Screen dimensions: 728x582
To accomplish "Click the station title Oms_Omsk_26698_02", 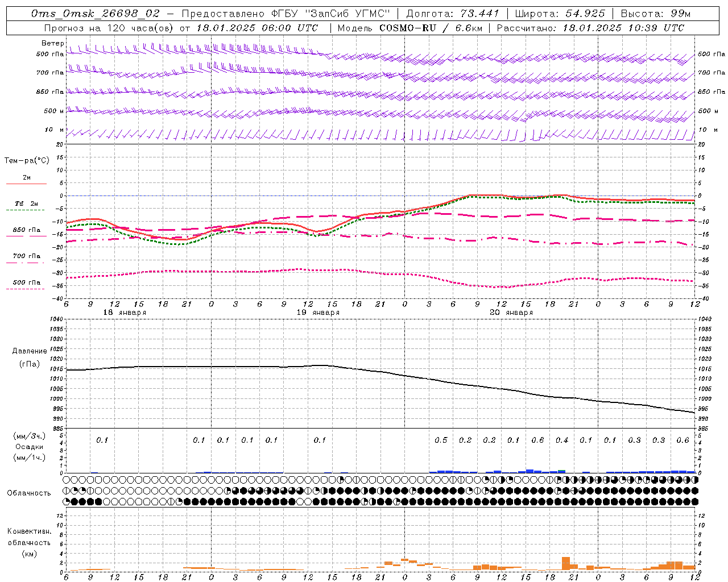I will click(x=94, y=14).
